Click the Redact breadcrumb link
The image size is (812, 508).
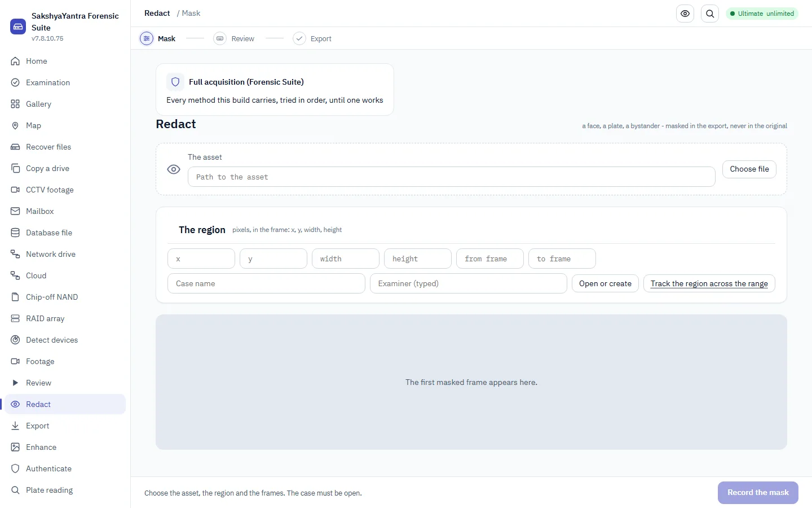pyautogui.click(x=157, y=13)
